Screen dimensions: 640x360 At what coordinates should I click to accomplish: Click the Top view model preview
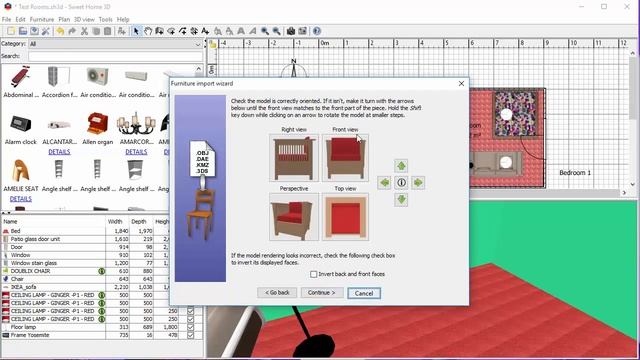(x=345, y=217)
